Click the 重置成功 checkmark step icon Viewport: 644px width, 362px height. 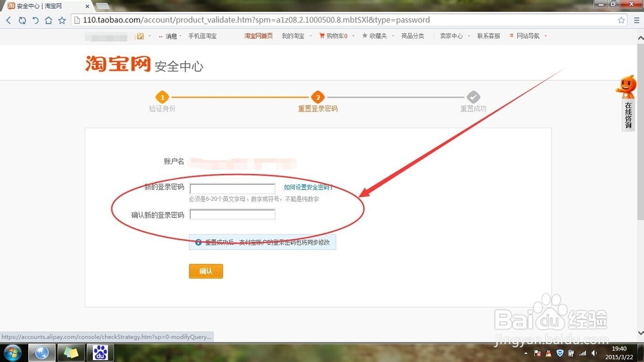click(473, 97)
